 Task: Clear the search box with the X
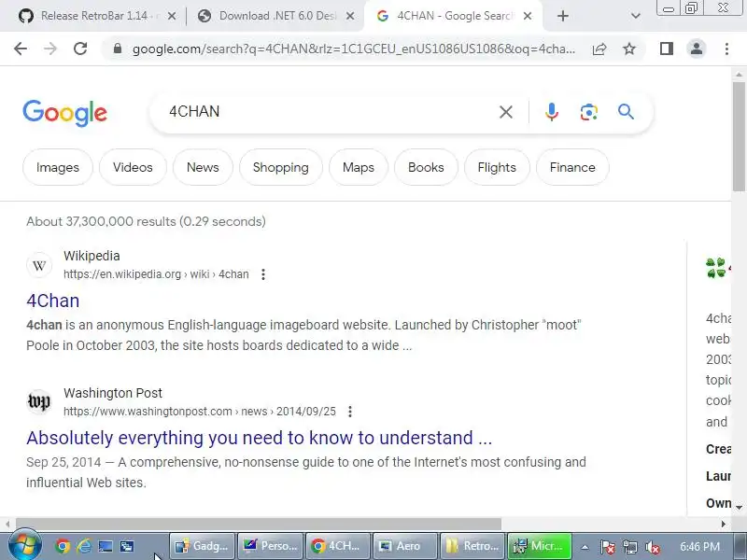point(506,112)
